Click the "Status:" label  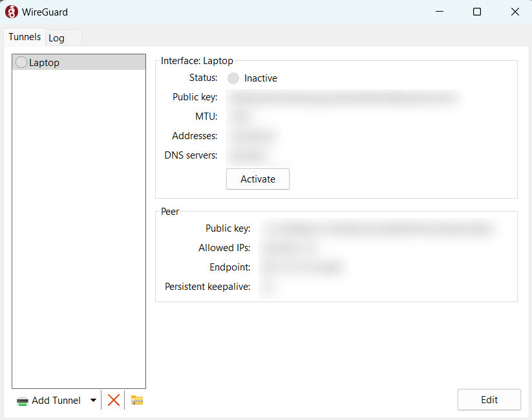[x=203, y=78]
